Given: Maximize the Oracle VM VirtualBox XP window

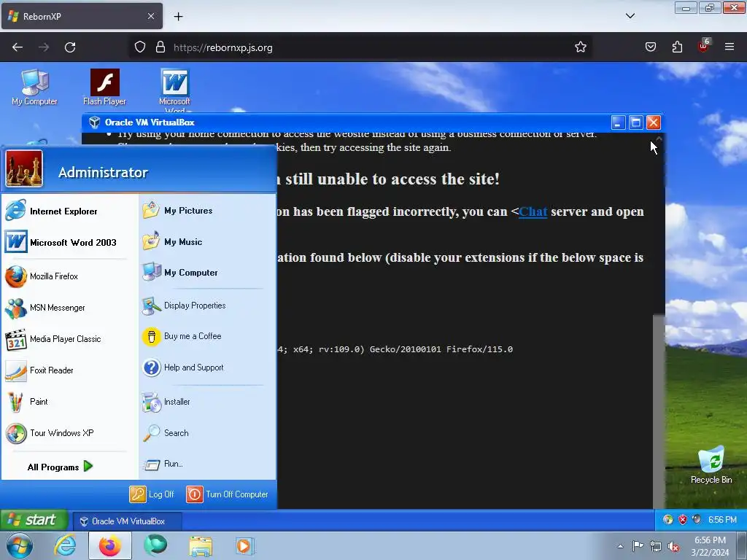Looking at the screenshot, I should pyautogui.click(x=636, y=122).
